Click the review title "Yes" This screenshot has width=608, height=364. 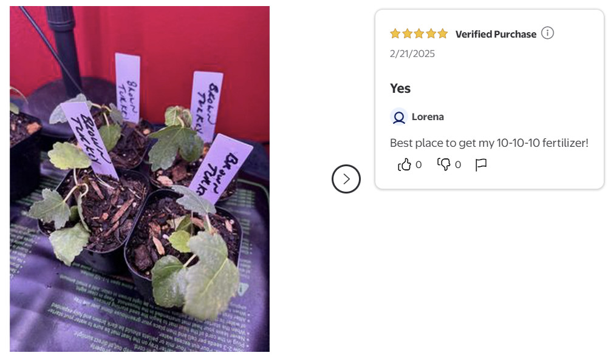coord(400,89)
